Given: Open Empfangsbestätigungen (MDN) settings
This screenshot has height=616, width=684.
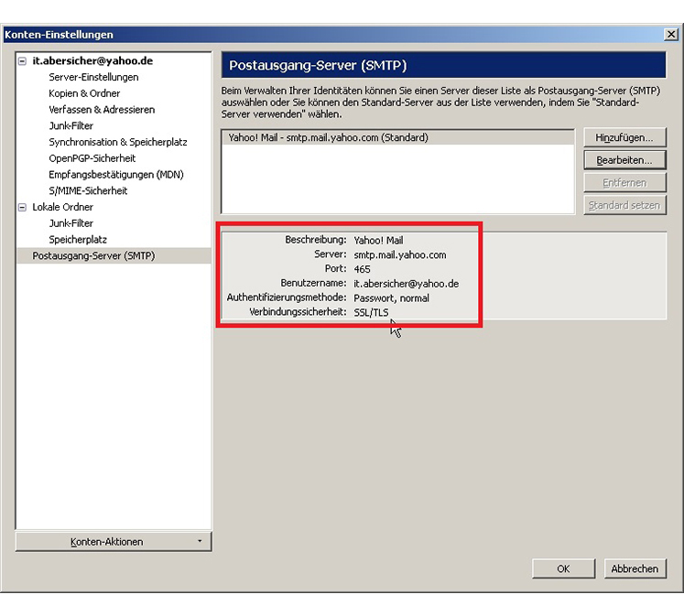Looking at the screenshot, I should 115,175.
